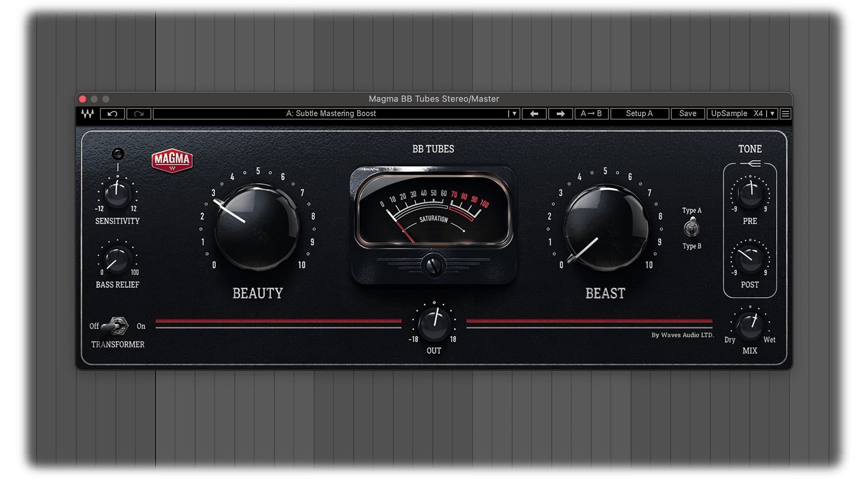Click the sensitivity LED indicator
The height and width of the screenshot is (487, 868).
click(118, 153)
